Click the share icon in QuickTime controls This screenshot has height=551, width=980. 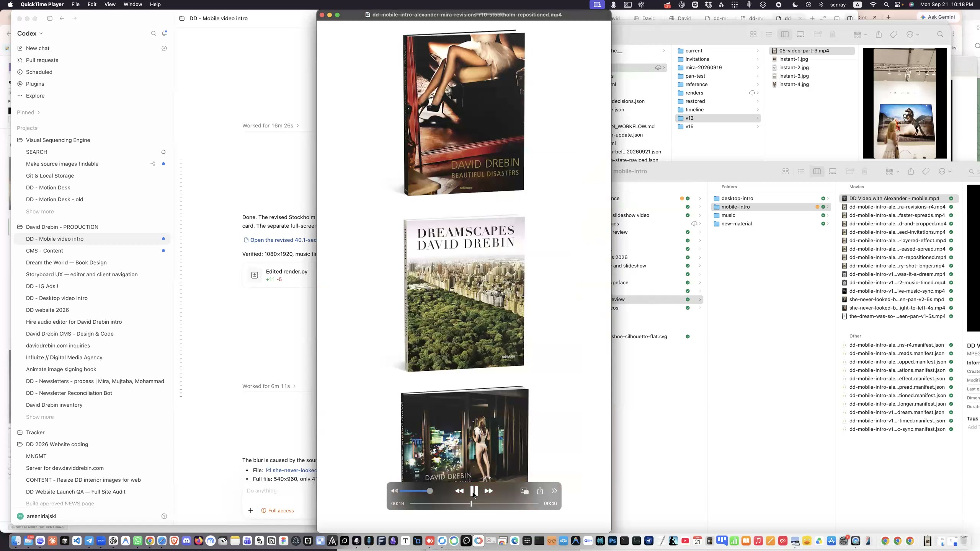click(x=540, y=491)
